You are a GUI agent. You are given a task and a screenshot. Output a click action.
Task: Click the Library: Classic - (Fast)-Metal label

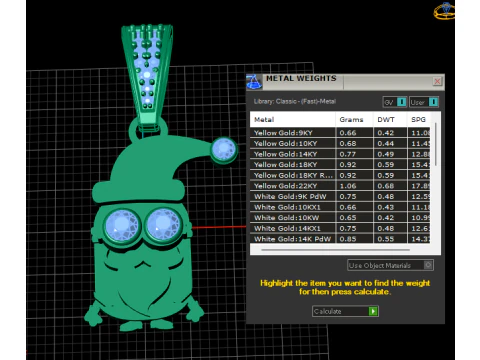pos(295,101)
